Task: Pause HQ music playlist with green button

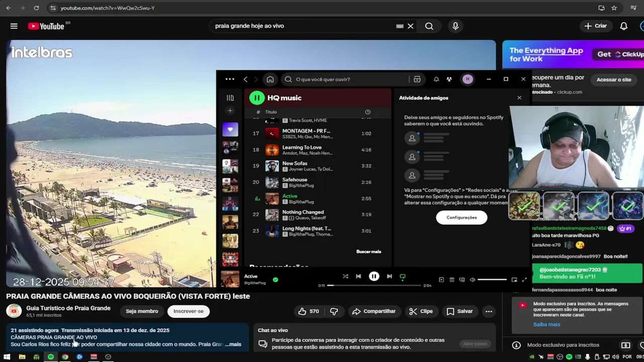Action: [257, 98]
